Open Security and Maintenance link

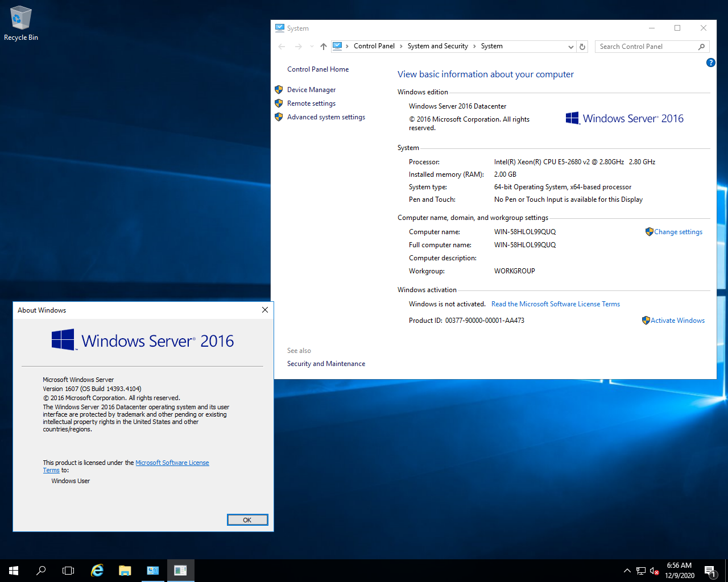(x=326, y=364)
